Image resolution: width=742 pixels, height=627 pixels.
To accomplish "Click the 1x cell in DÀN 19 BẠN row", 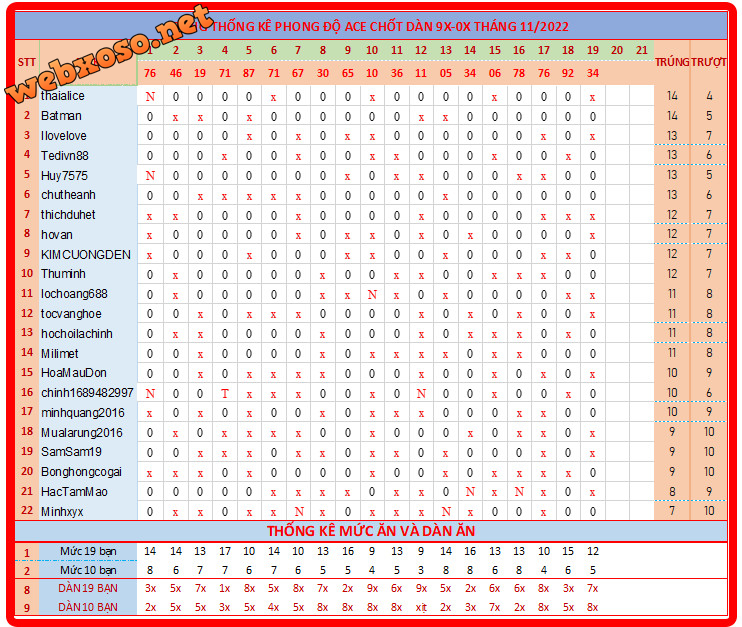I will [225, 589].
